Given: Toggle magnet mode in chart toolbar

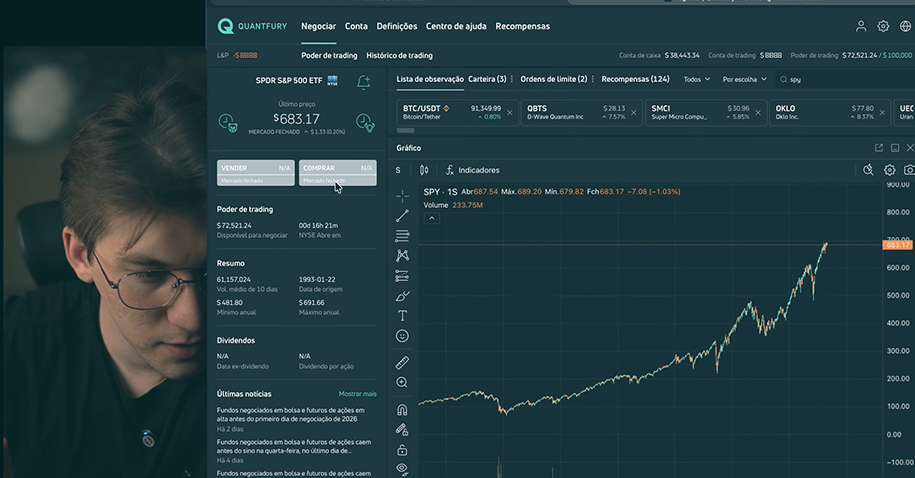Looking at the screenshot, I should 402,410.
